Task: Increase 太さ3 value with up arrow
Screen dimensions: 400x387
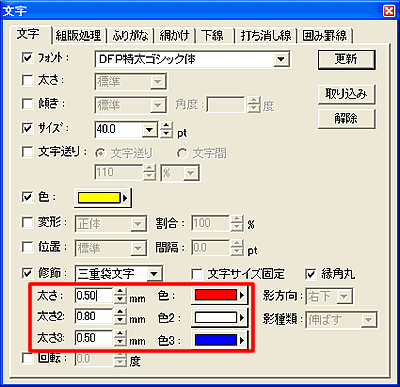Action: point(120,334)
